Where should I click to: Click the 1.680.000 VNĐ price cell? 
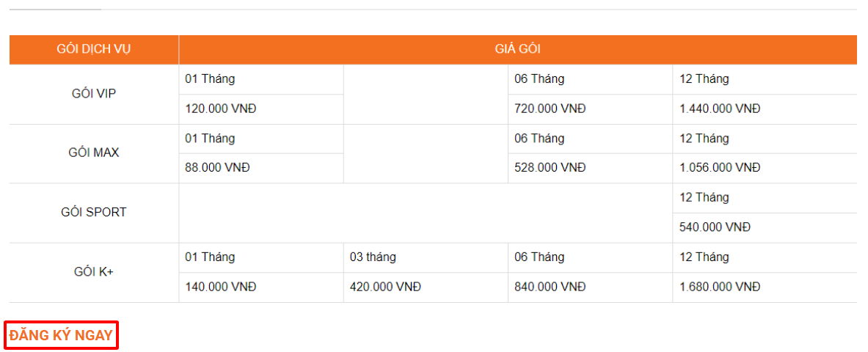pyautogui.click(x=720, y=287)
